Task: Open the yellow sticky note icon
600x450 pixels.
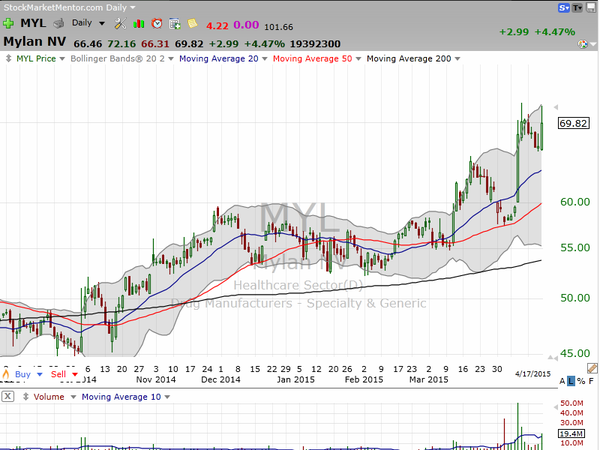Action: tap(192, 23)
